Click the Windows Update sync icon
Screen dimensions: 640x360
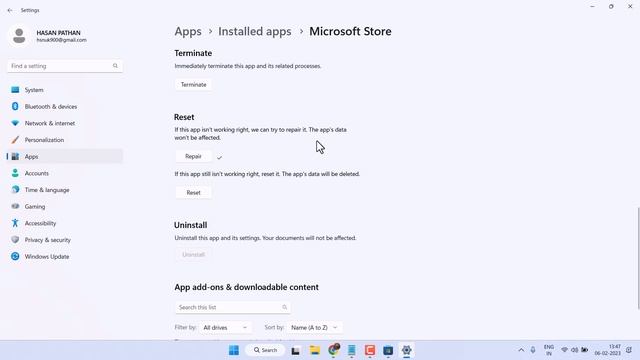pyautogui.click(x=15, y=256)
